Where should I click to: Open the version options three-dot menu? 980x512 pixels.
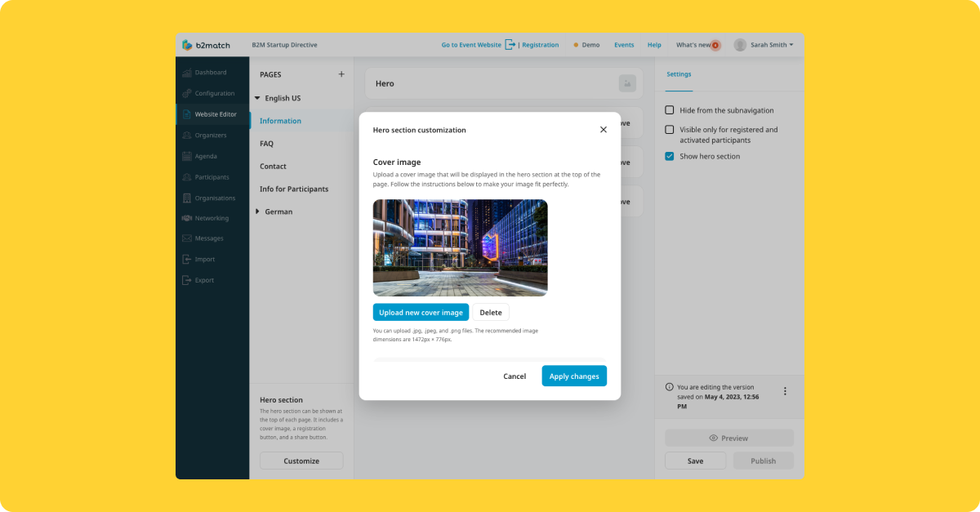click(785, 390)
